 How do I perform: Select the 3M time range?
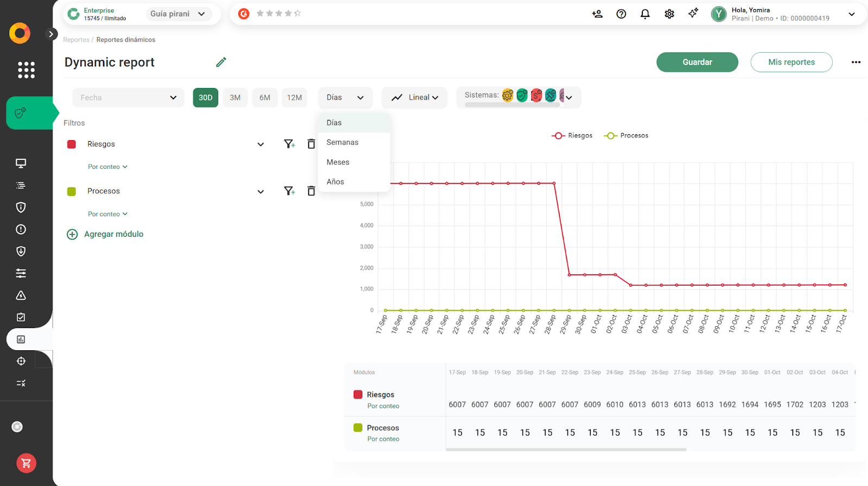coord(235,98)
